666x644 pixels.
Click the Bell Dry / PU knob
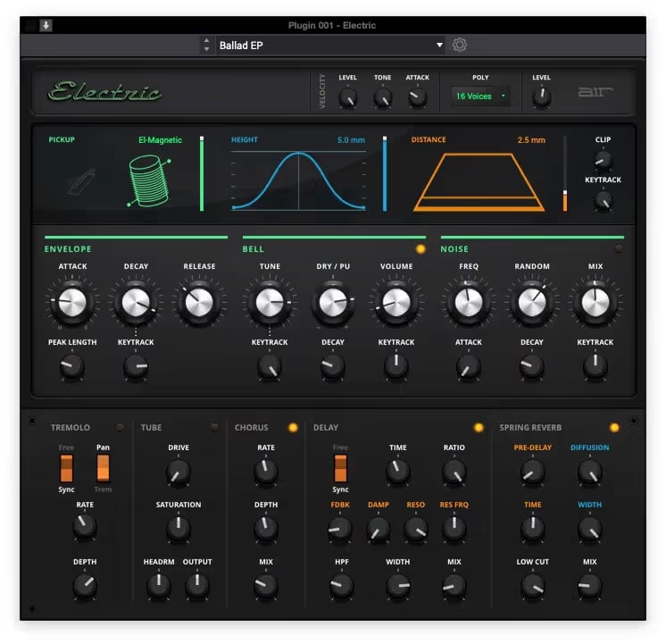pos(333,302)
